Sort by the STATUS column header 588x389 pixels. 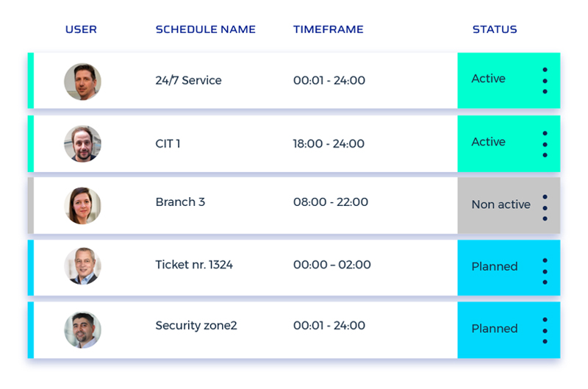pos(495,30)
